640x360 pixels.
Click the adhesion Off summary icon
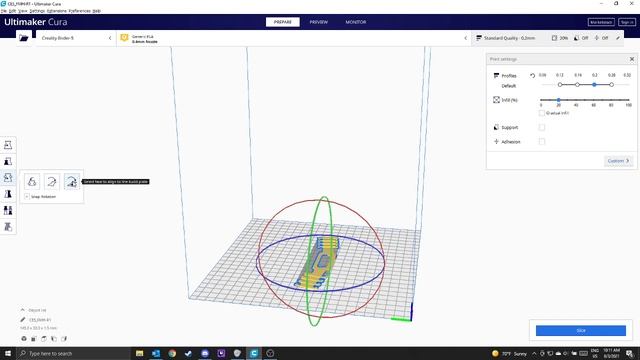(597, 38)
